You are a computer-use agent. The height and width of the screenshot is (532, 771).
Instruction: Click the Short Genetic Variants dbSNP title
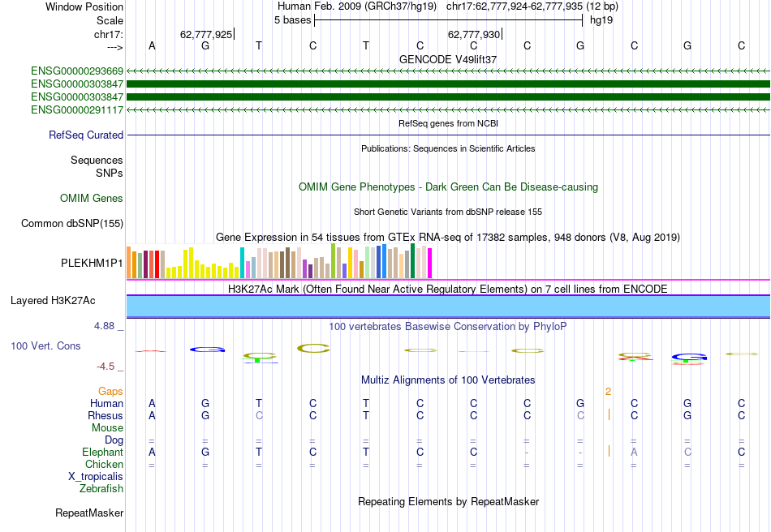tap(448, 212)
